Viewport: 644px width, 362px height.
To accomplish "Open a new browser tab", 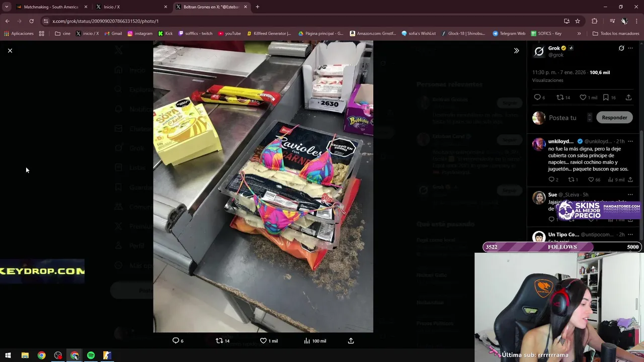I will click(258, 7).
